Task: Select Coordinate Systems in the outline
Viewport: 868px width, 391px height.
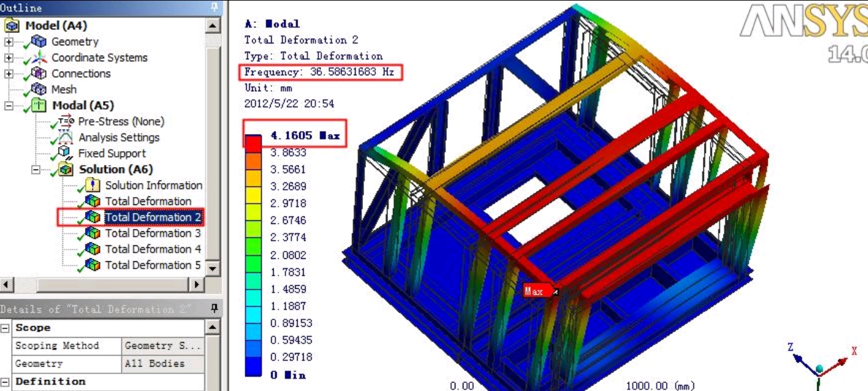Action: (x=100, y=58)
